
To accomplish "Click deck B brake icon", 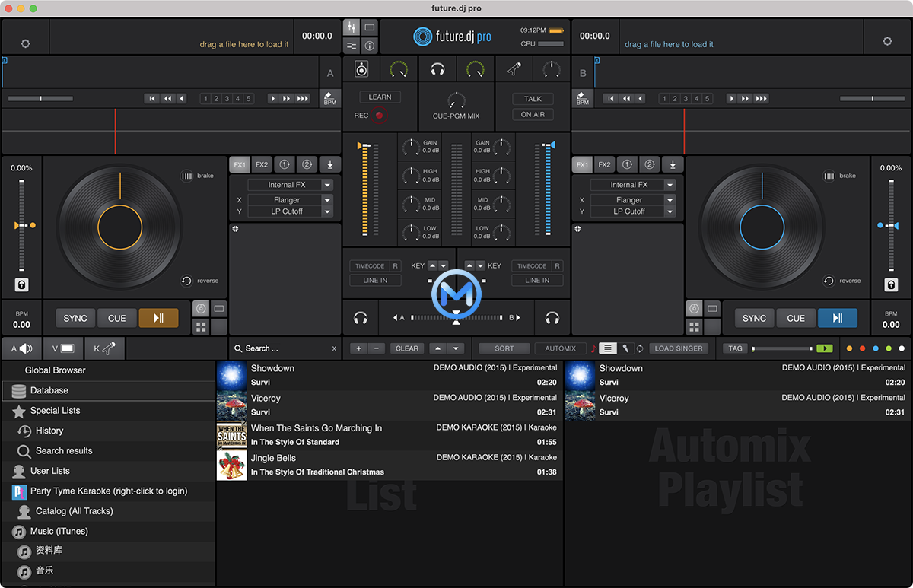I will 827,176.
